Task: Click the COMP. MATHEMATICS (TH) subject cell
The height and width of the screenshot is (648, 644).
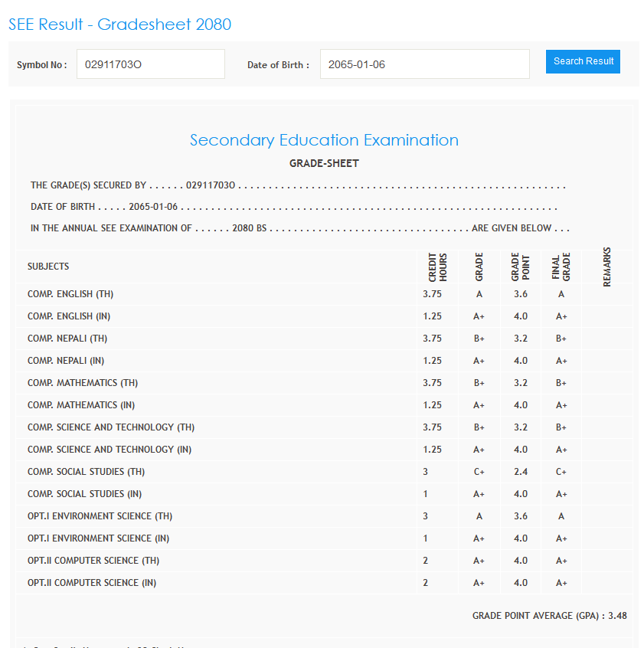Action: tap(83, 383)
